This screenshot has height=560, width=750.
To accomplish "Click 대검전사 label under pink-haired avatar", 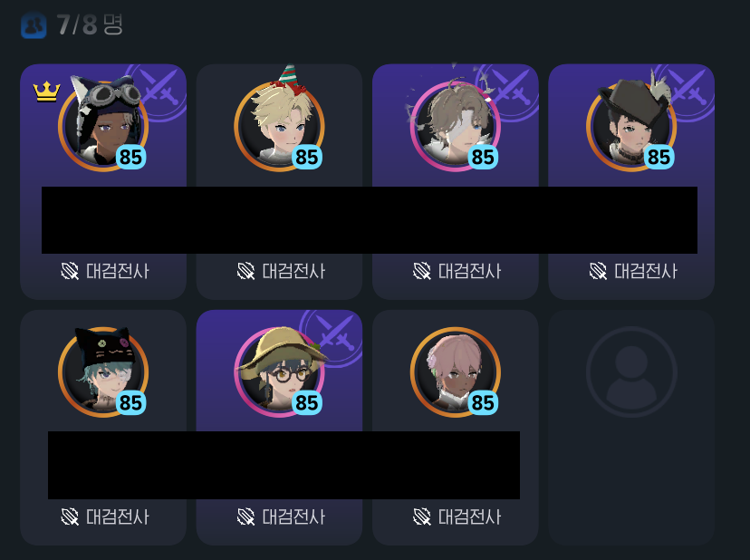I will pos(470,517).
